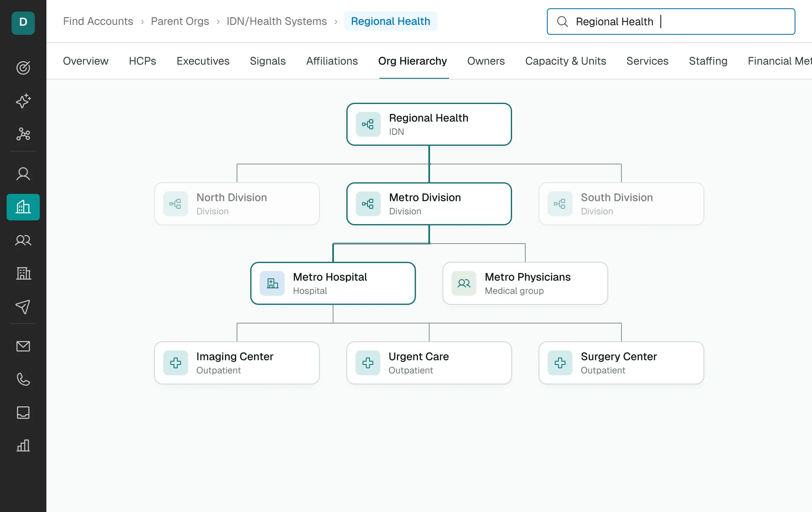
Task: Switch to the HCPs tab
Action: [x=143, y=61]
